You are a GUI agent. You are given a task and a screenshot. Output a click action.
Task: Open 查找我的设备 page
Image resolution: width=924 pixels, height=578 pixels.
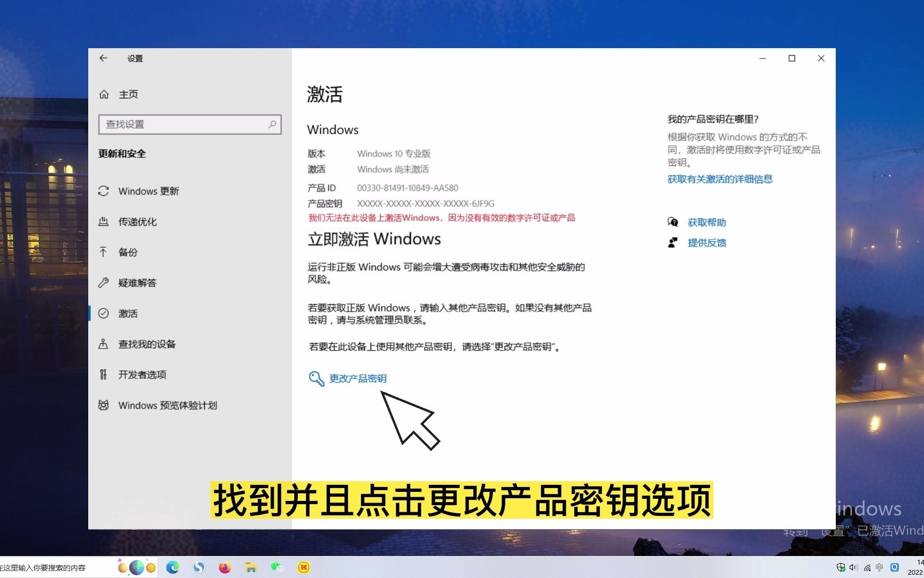(x=147, y=344)
